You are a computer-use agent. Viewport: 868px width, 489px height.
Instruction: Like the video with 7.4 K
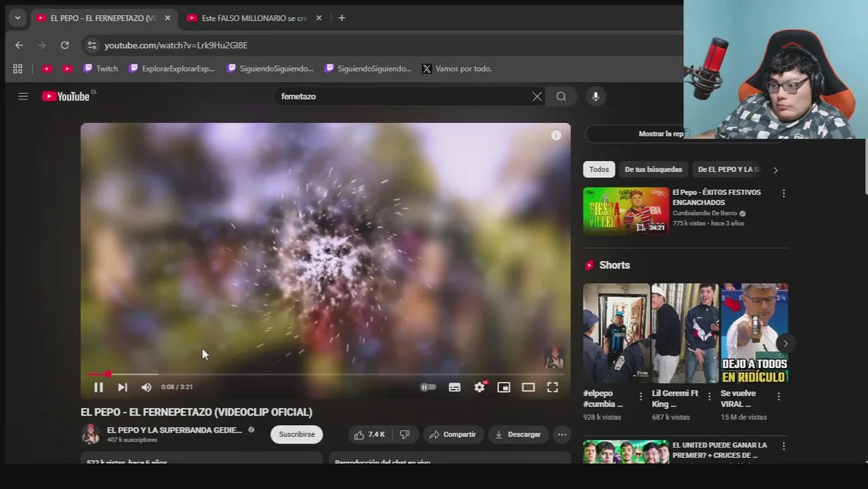(369, 435)
